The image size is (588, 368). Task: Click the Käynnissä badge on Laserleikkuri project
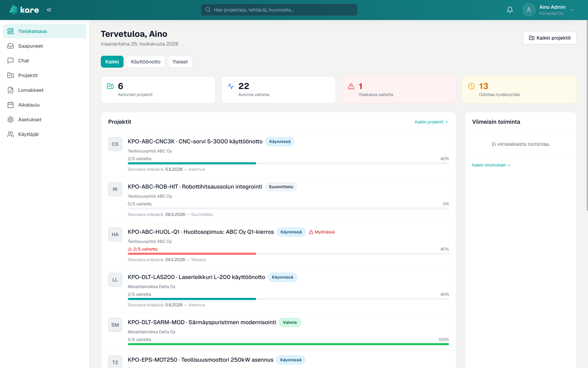pos(282,277)
